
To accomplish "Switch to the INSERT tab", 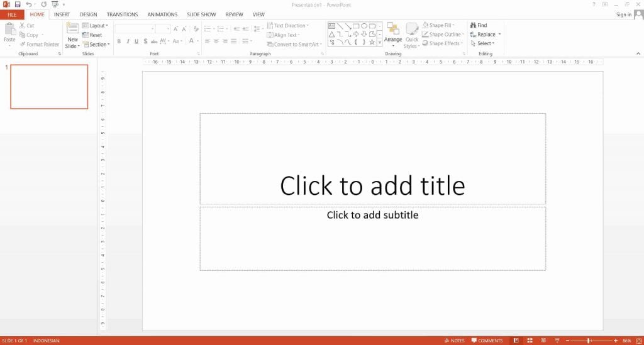I will pos(62,14).
